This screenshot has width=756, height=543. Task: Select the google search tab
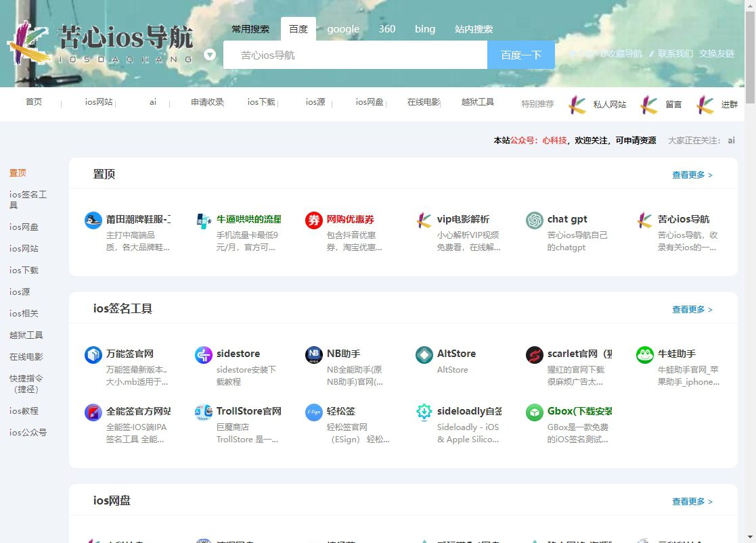pos(343,29)
